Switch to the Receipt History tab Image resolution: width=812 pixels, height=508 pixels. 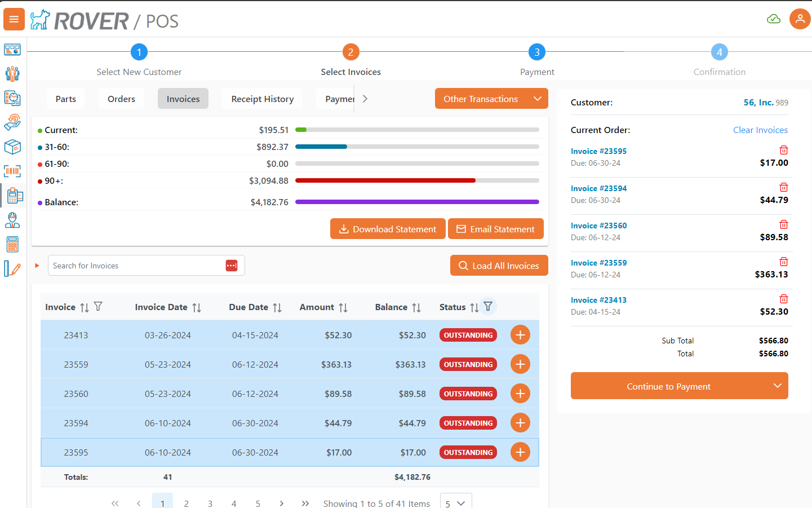pyautogui.click(x=262, y=98)
